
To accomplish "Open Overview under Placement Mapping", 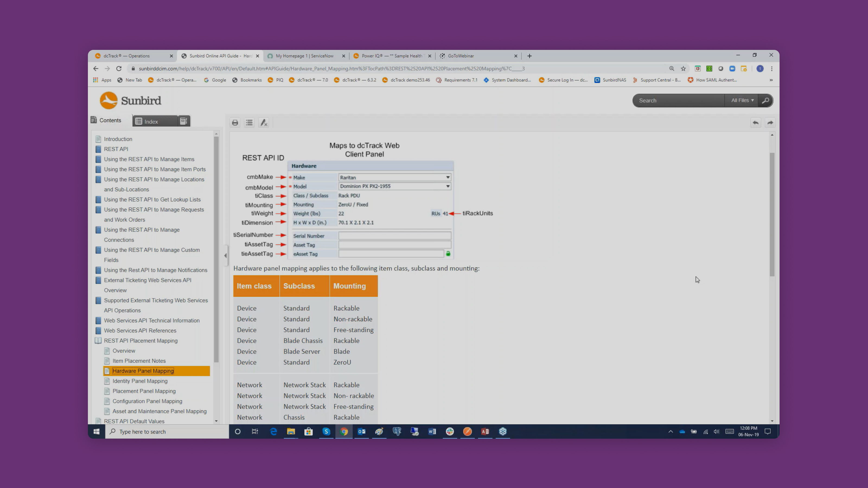I will point(124,351).
